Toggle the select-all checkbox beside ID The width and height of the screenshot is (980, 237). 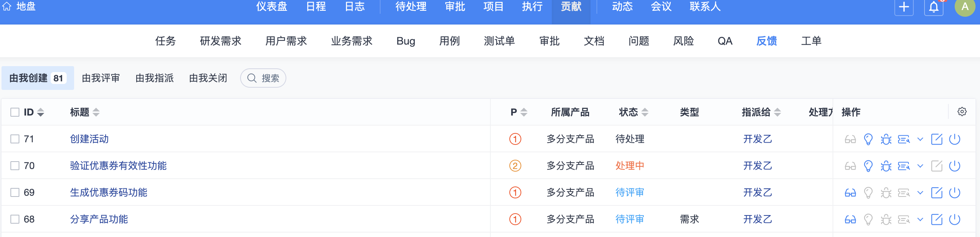(x=15, y=112)
